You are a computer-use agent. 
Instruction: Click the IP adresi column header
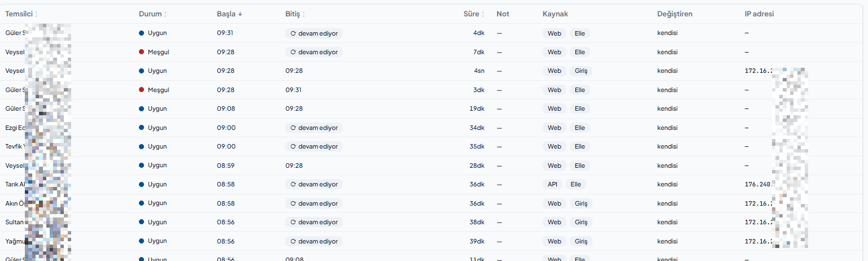tap(759, 14)
